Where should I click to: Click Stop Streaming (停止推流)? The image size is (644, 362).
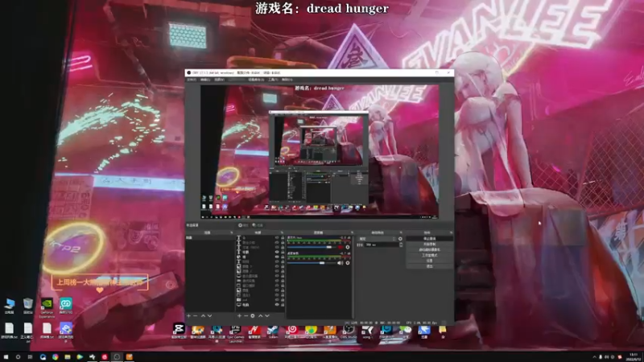coord(429,238)
